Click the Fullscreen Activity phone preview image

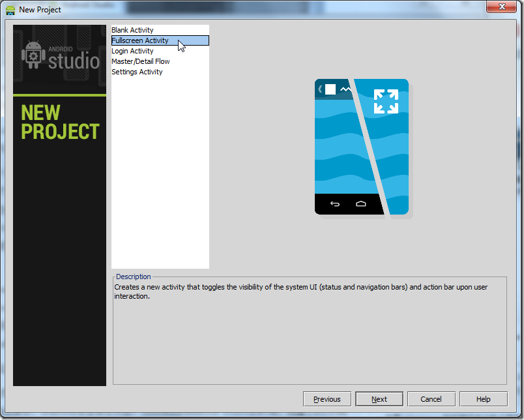364,149
